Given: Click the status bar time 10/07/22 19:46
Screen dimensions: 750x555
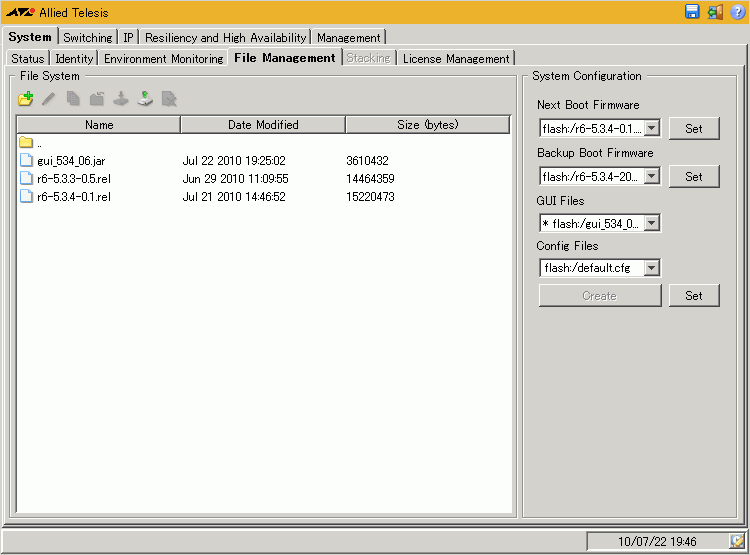Looking at the screenshot, I should pyautogui.click(x=657, y=541).
